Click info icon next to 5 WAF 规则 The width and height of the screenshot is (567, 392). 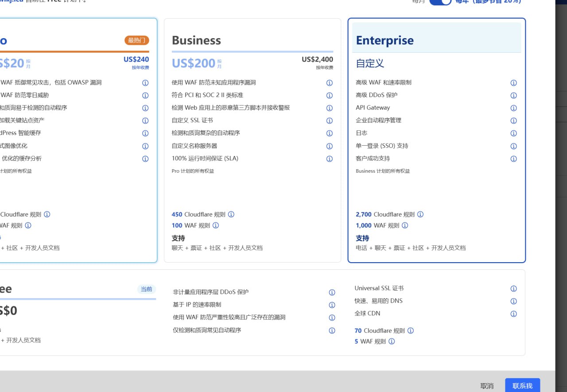click(391, 342)
